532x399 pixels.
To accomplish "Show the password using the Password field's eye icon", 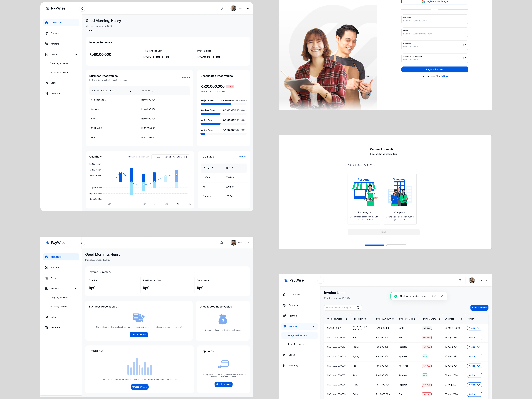I will coord(464,45).
